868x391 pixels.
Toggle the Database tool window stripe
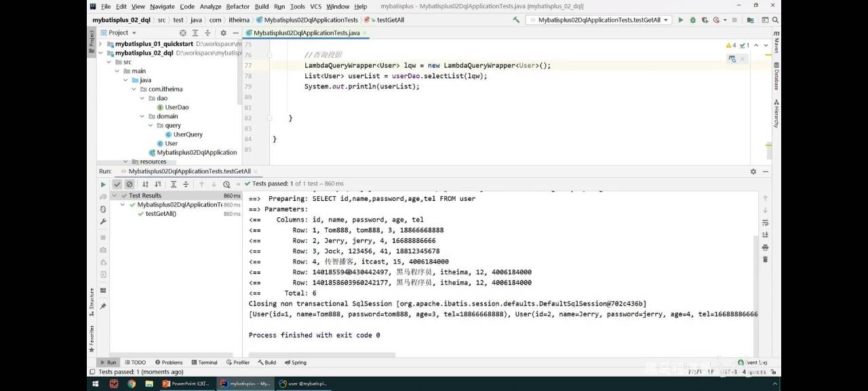pos(776,77)
